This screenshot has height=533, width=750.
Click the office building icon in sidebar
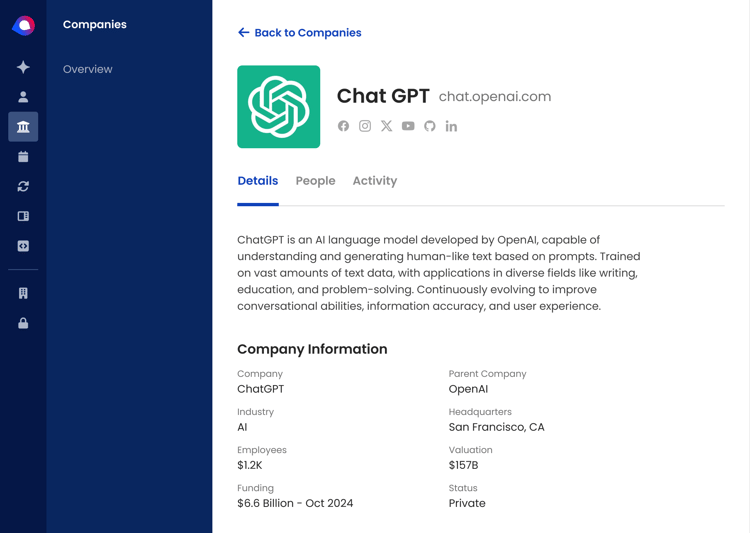point(23,293)
